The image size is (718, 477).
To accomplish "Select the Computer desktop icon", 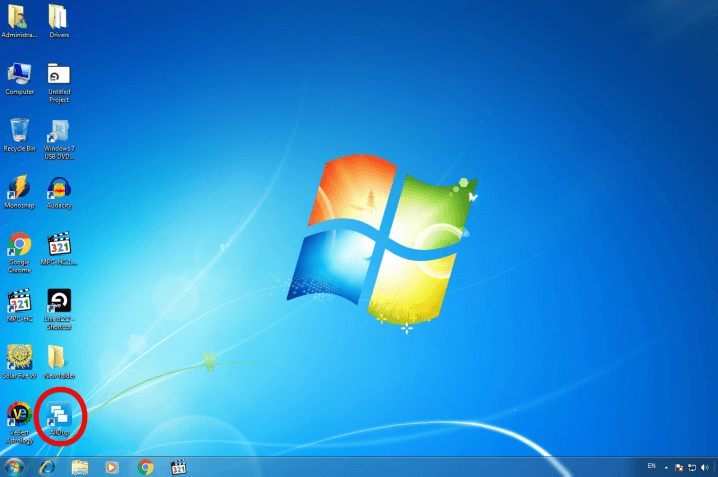I will (19, 79).
